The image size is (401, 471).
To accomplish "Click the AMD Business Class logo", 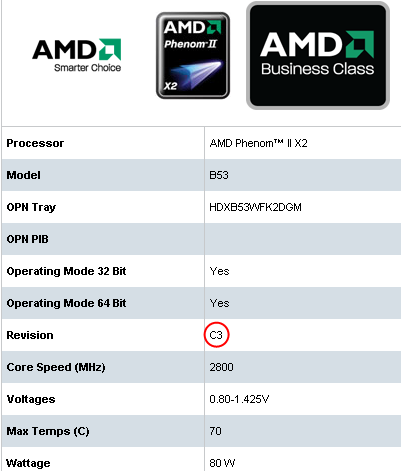I will (318, 55).
